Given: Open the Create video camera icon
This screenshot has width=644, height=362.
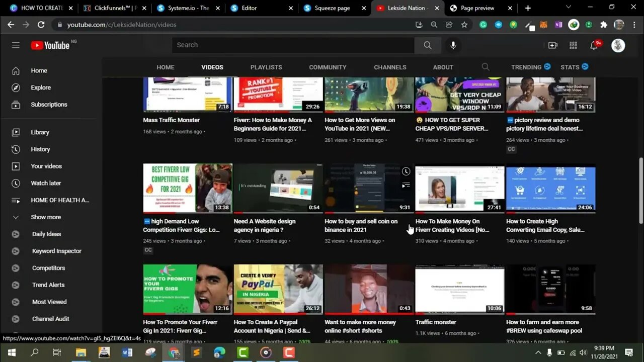Looking at the screenshot, I should pyautogui.click(x=553, y=45).
